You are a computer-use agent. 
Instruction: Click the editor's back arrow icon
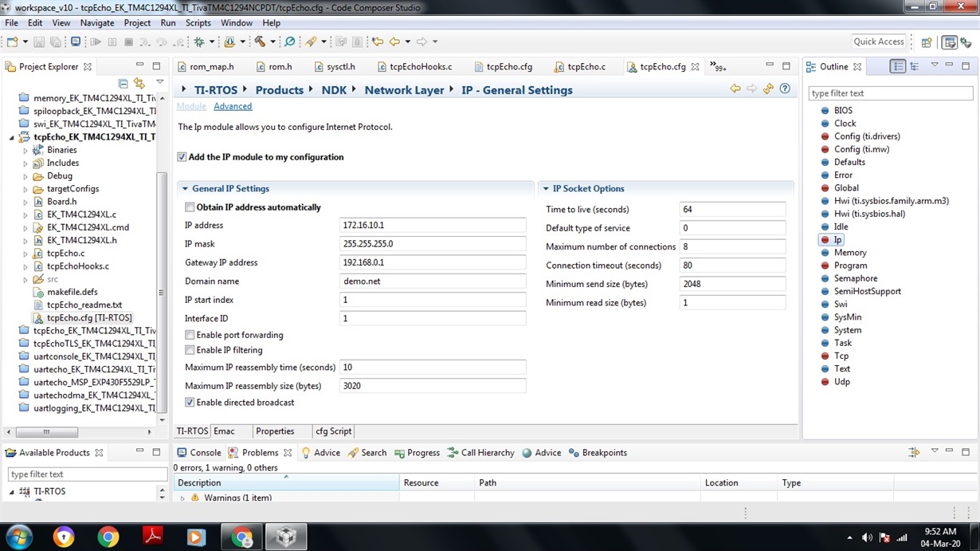coord(735,89)
